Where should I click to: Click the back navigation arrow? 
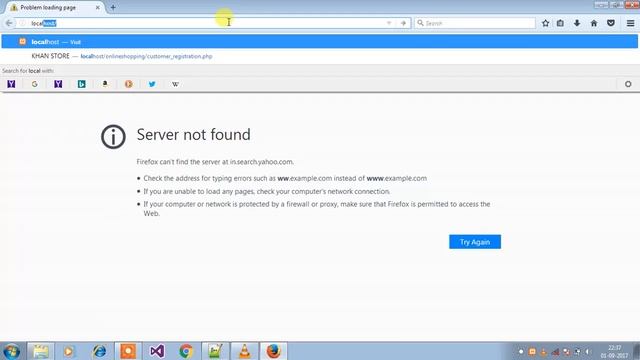tap(9, 23)
